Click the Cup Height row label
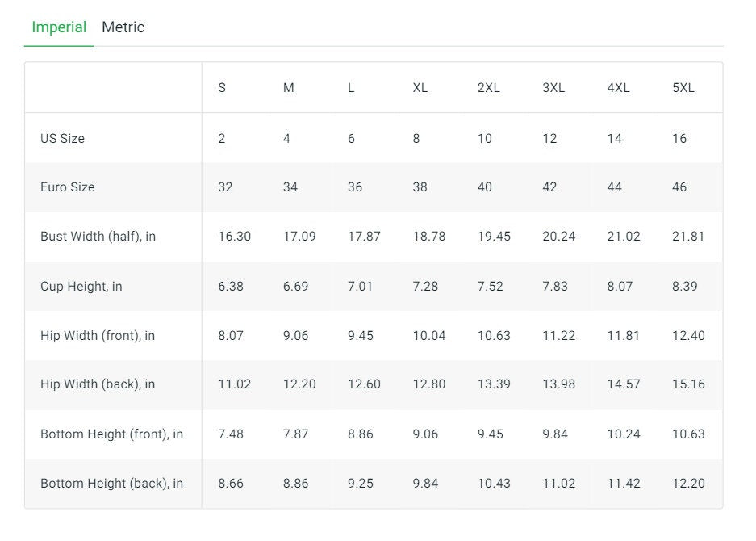 tap(81, 287)
